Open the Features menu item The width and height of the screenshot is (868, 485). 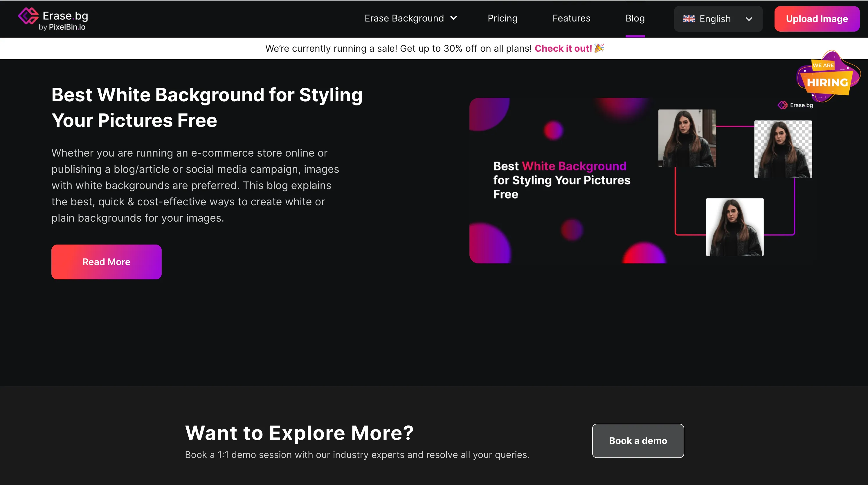click(x=571, y=18)
